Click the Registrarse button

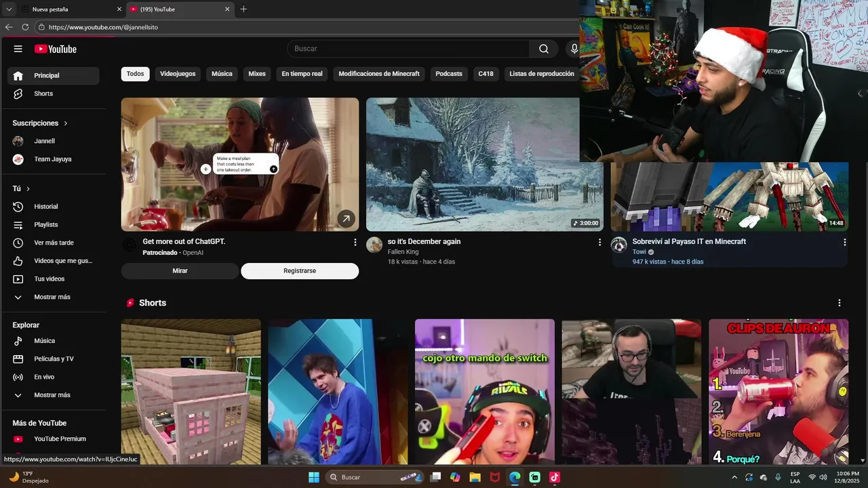click(300, 271)
